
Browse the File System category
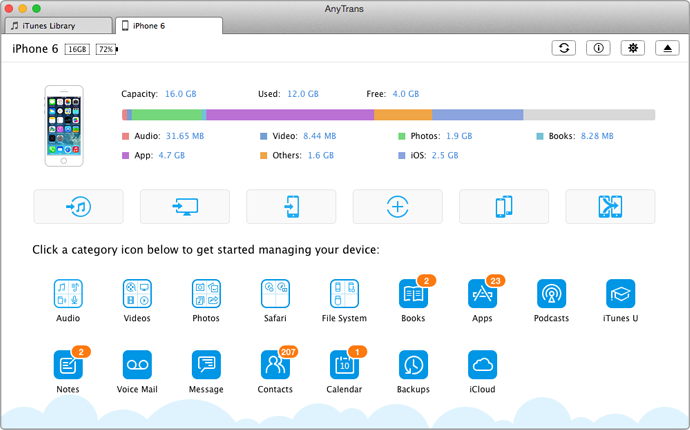344,294
